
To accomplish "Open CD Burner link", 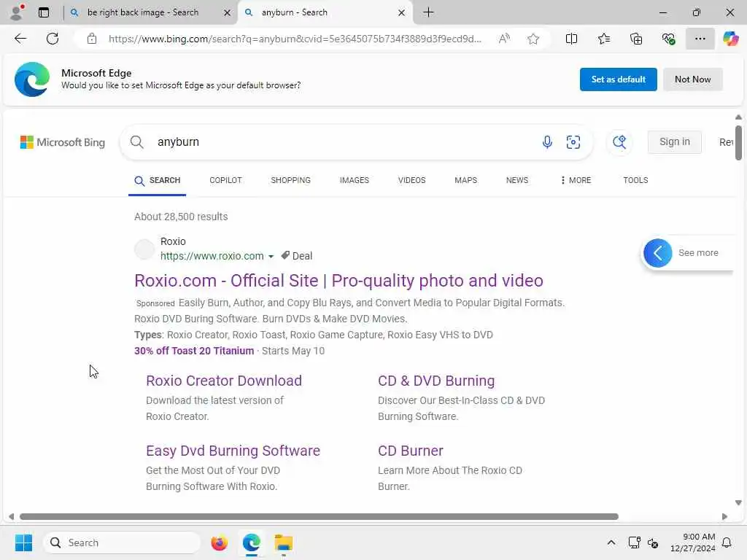I will coord(410,451).
